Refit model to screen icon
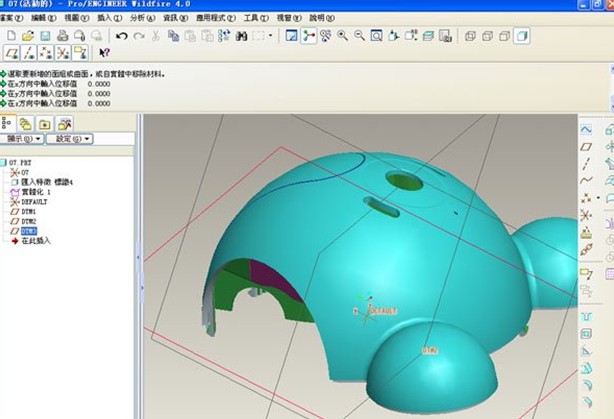Viewport: 614px width, 419px height. [x=376, y=36]
